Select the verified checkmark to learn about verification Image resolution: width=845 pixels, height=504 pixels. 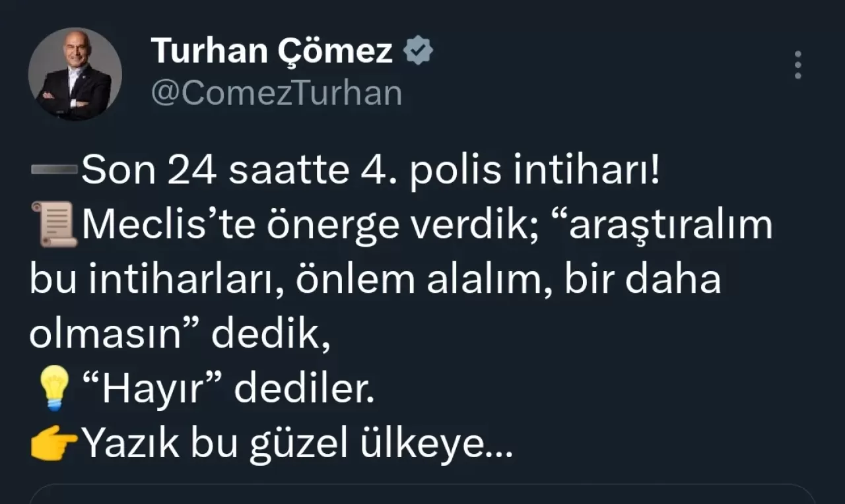coord(418,49)
